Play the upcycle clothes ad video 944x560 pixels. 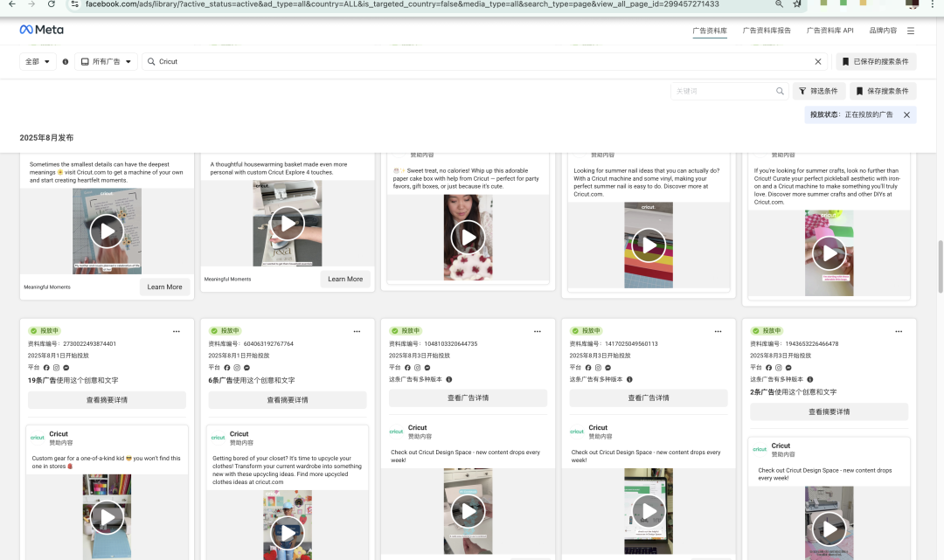288,533
